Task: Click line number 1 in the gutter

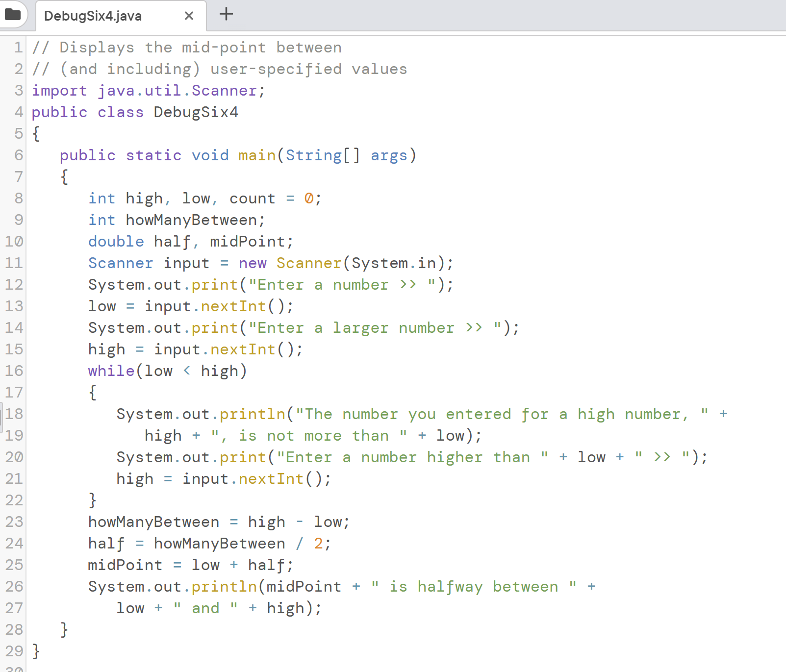Action: tap(18, 47)
